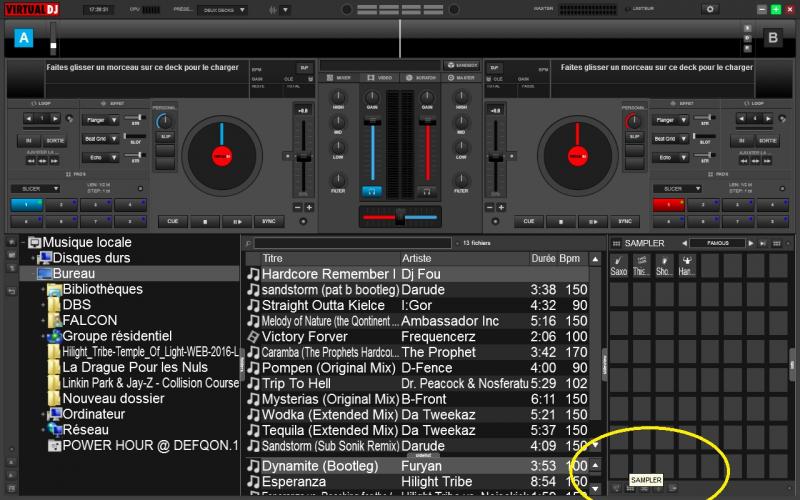The height and width of the screenshot is (500, 800).
Task: Click the Victory Forver file type icon
Action: tap(253, 337)
